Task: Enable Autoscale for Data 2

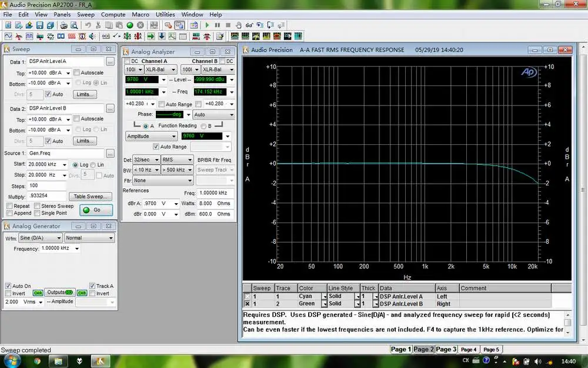Action: point(77,119)
